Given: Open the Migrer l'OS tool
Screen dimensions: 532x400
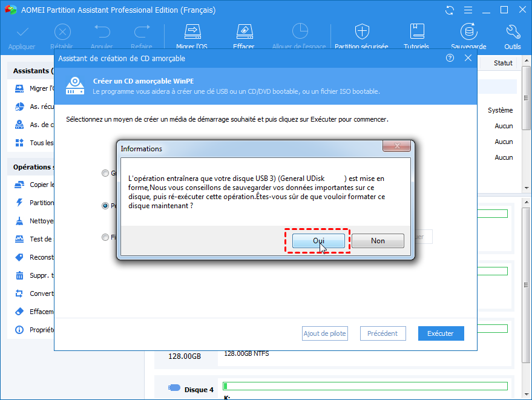Looking at the screenshot, I should click(x=192, y=37).
